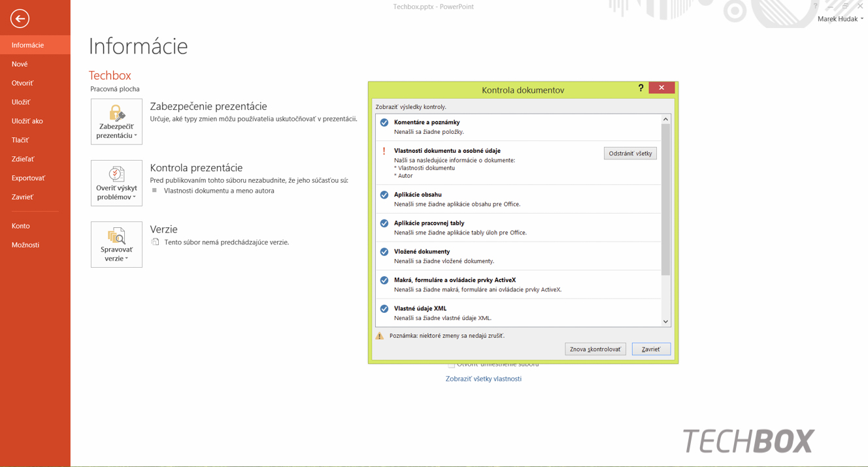Click the back arrow to exit Backstage
Image resolution: width=868 pixels, height=467 pixels.
pyautogui.click(x=20, y=19)
